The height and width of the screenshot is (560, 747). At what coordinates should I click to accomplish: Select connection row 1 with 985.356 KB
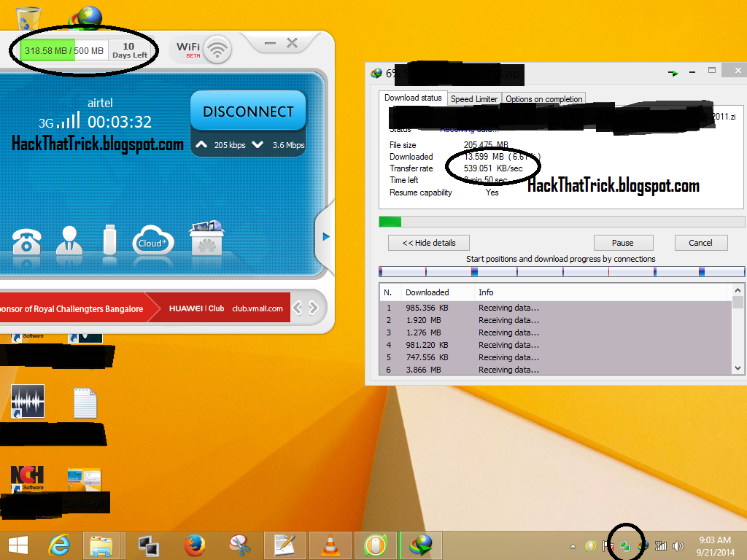click(555, 308)
